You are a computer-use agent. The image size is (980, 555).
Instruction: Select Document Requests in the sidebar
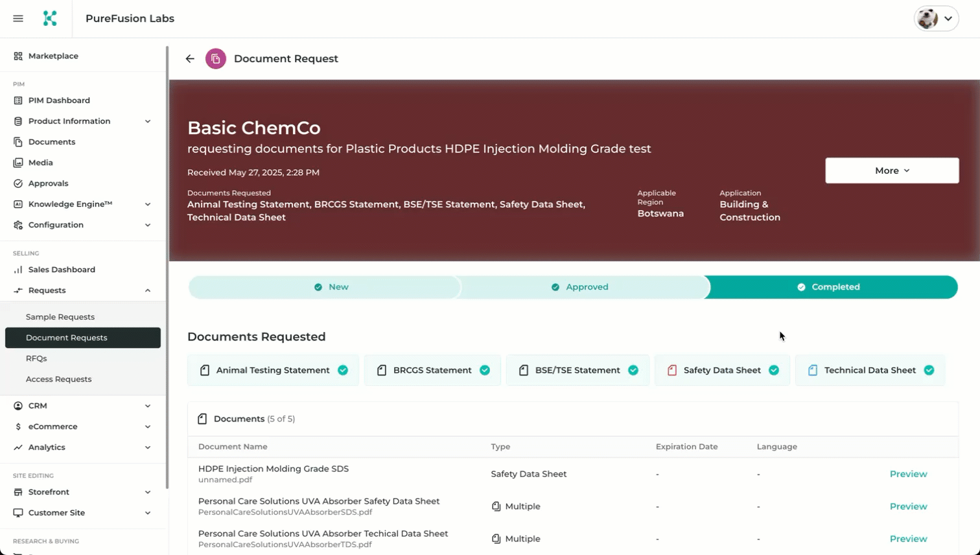(x=83, y=338)
